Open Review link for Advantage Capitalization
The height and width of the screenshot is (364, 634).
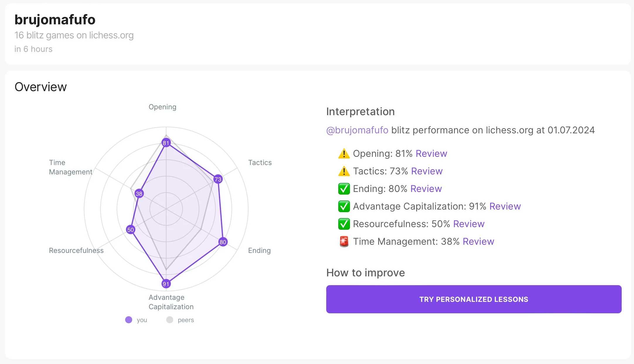tap(505, 206)
